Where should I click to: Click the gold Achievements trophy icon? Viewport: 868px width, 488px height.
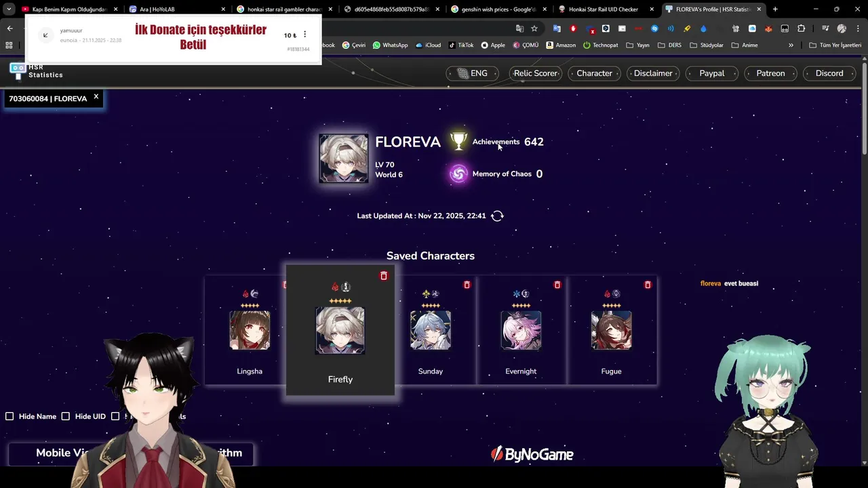coord(459,141)
